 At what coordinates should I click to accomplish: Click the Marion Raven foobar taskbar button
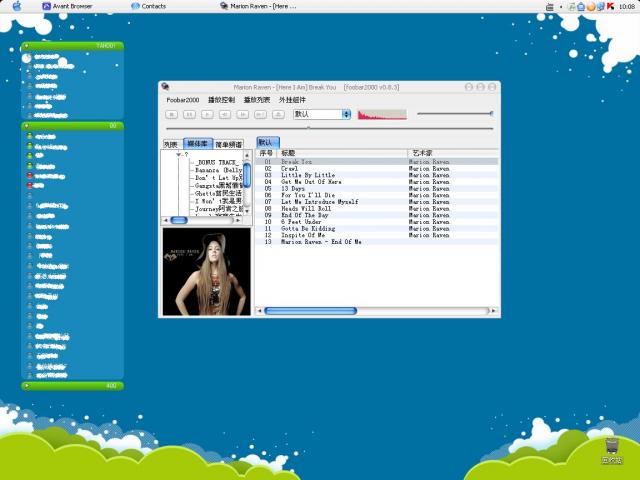click(x=258, y=6)
